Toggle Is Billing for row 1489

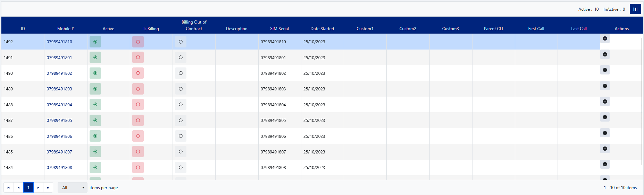(x=138, y=89)
